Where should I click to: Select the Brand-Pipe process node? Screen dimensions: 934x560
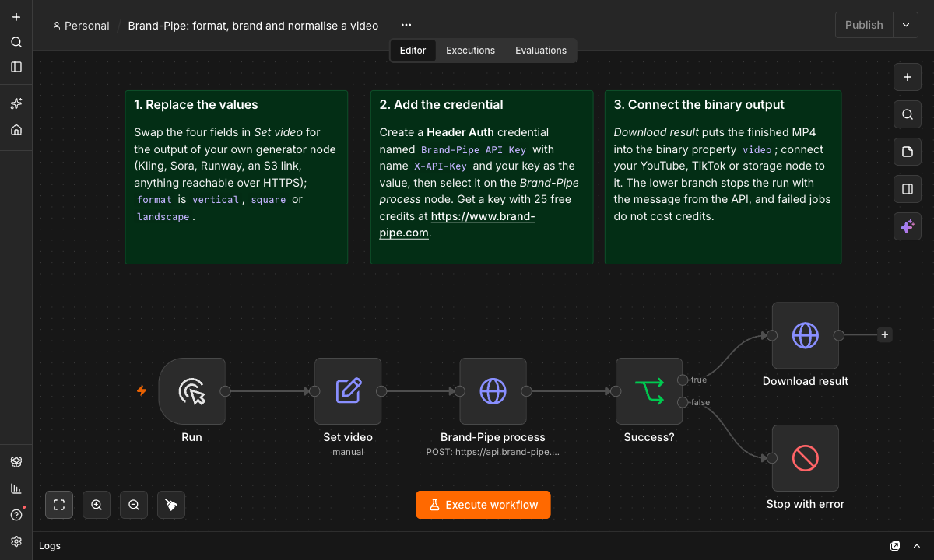493,391
